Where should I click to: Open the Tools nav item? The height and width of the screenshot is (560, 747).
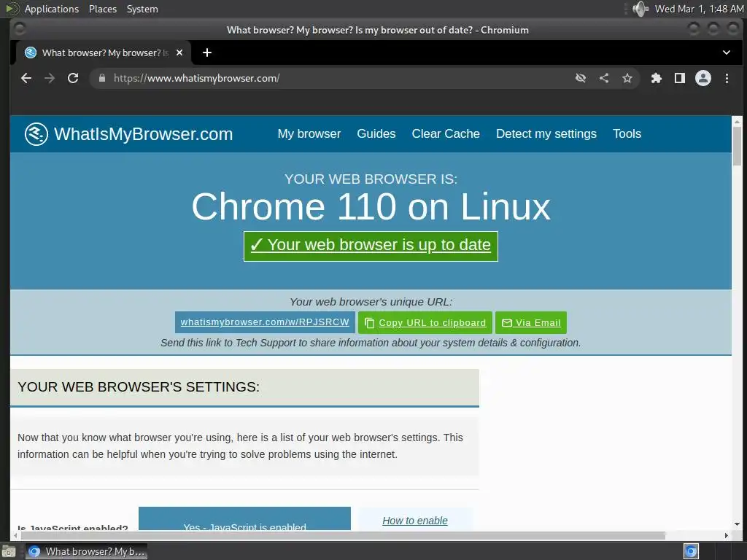tap(627, 134)
